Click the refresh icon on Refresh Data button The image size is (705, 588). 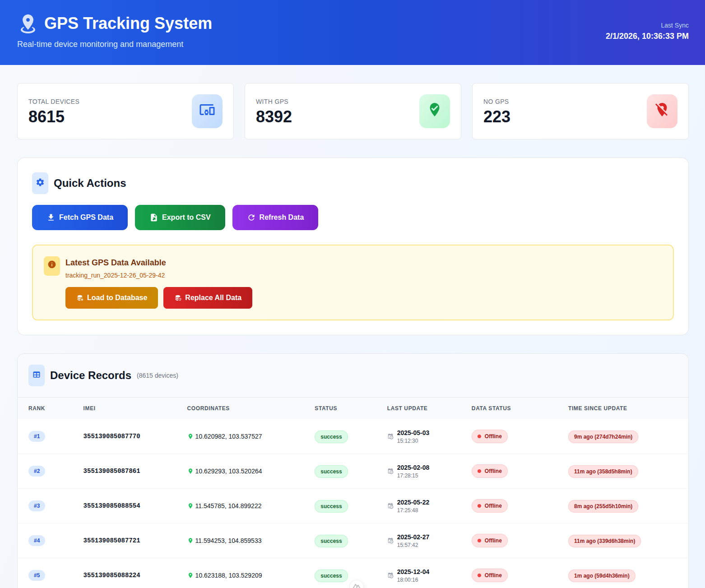(251, 217)
